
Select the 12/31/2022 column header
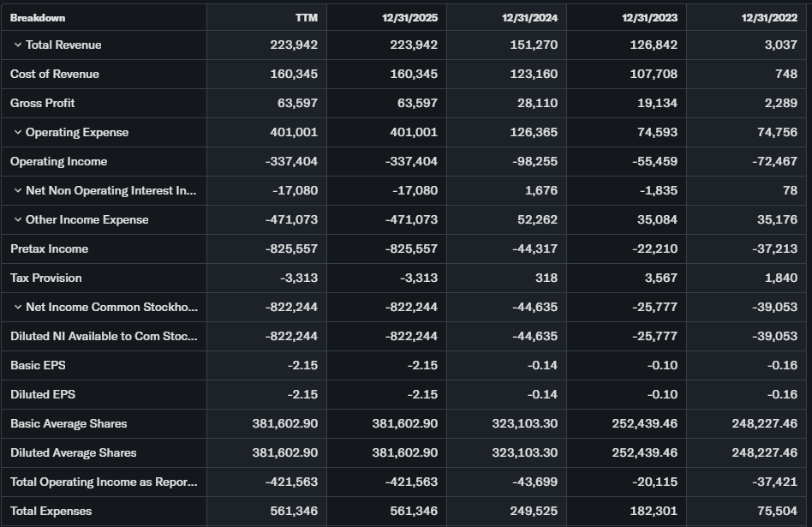(769, 18)
